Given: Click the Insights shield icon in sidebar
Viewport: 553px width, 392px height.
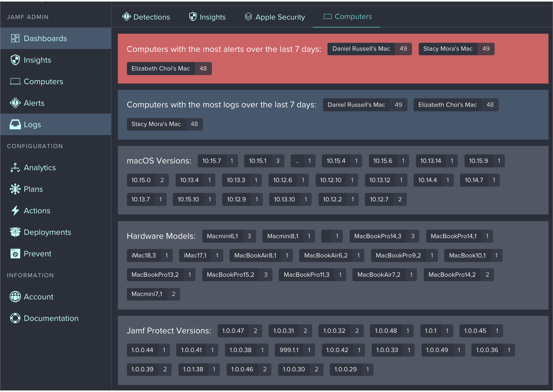Looking at the screenshot, I should point(15,60).
